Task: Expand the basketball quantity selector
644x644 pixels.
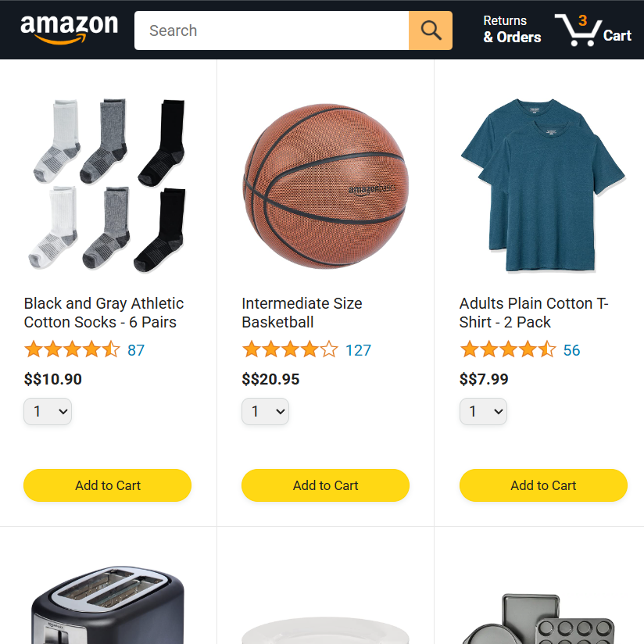Action: [x=265, y=411]
